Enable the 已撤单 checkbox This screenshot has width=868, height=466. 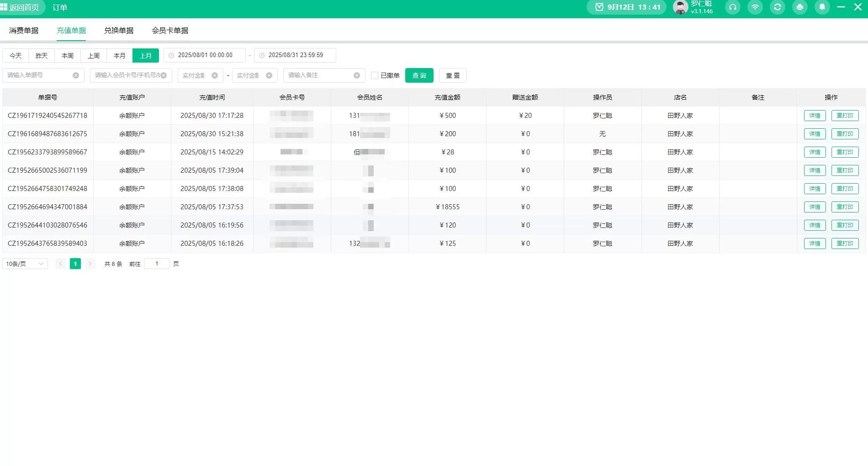pyautogui.click(x=375, y=75)
